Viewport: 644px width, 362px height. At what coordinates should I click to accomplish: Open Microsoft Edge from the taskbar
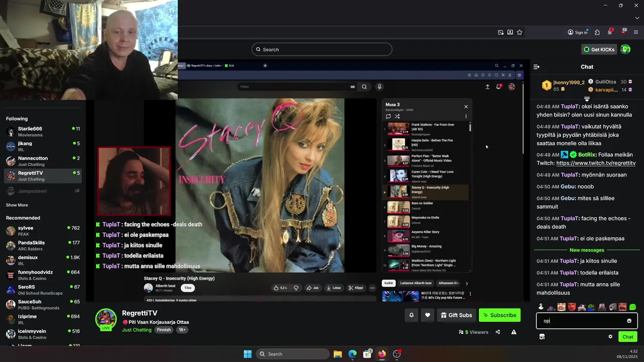click(x=352, y=354)
